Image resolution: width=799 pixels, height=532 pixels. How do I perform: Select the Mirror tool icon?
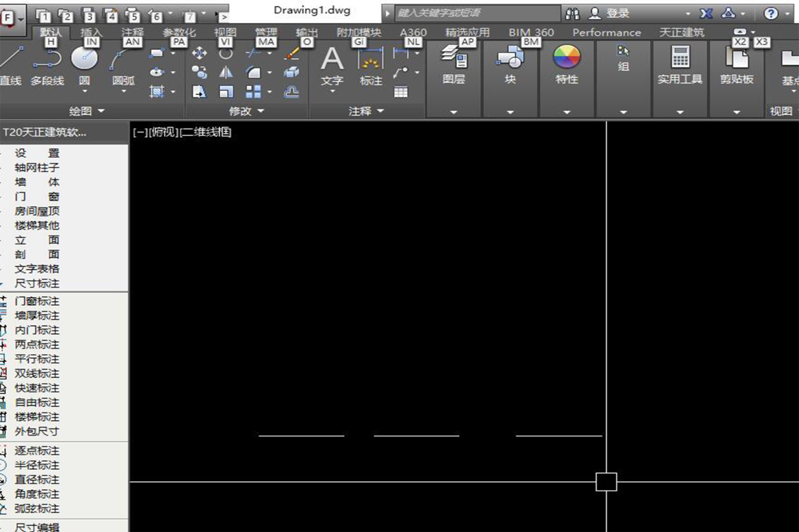click(x=226, y=72)
